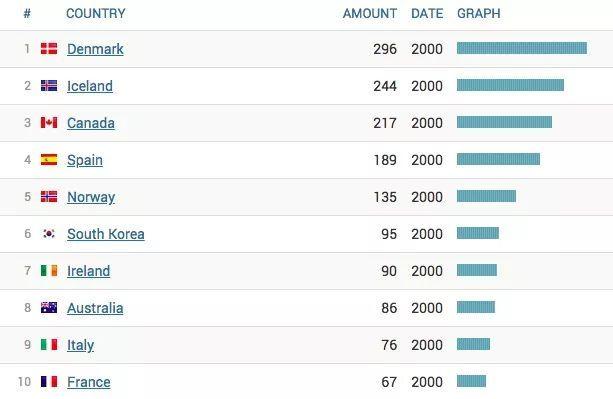
Task: Click the Iceland flag icon
Action: point(49,86)
